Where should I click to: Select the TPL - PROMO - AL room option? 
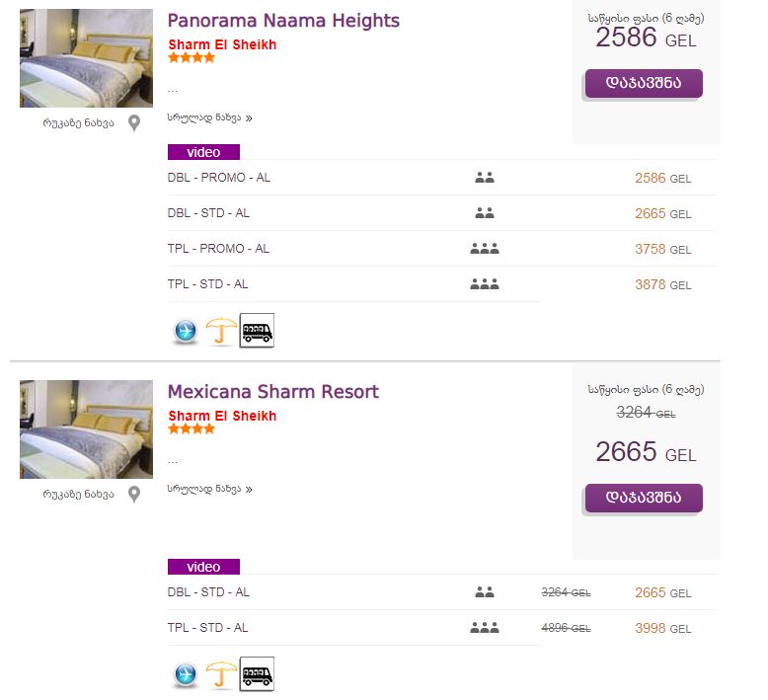coord(218,249)
